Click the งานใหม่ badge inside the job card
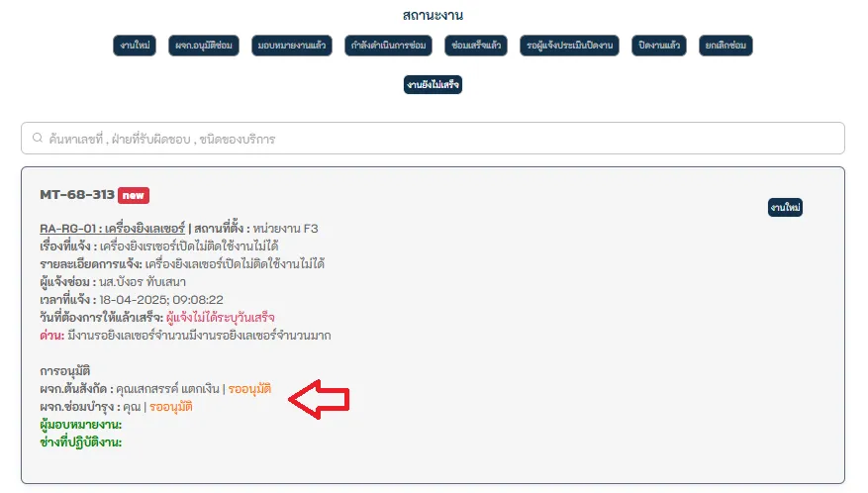The image size is (868, 493). [785, 208]
